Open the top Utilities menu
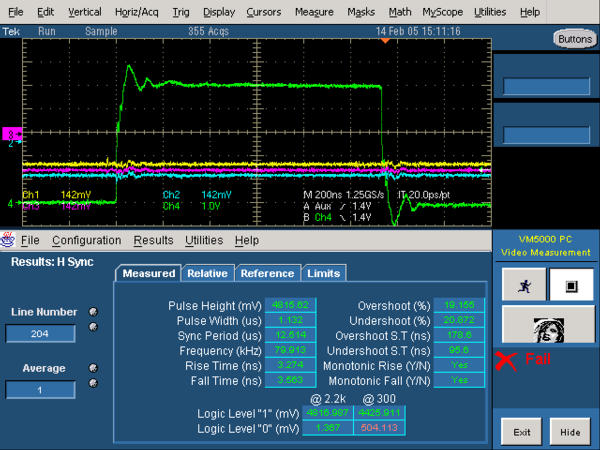600x450 pixels. point(490,12)
